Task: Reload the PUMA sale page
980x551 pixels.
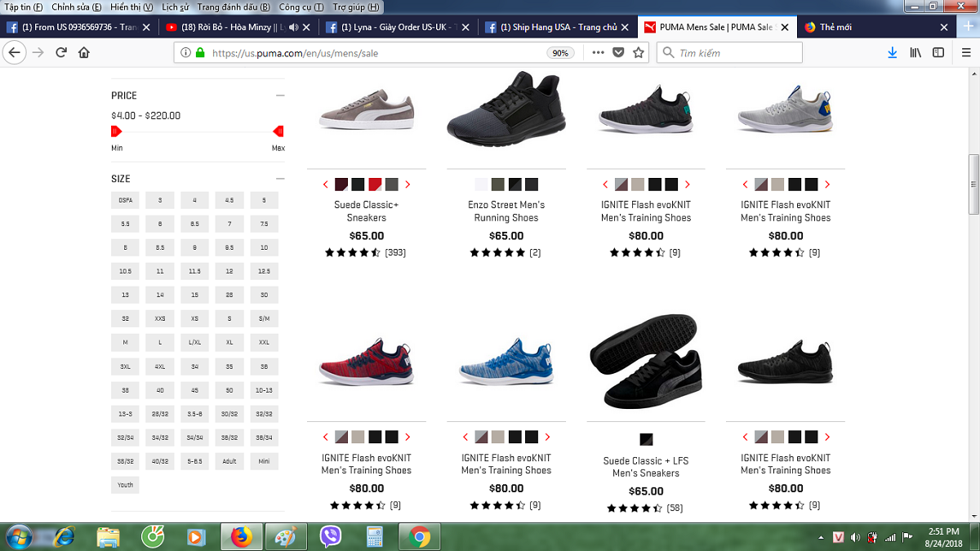Action: click(x=61, y=52)
